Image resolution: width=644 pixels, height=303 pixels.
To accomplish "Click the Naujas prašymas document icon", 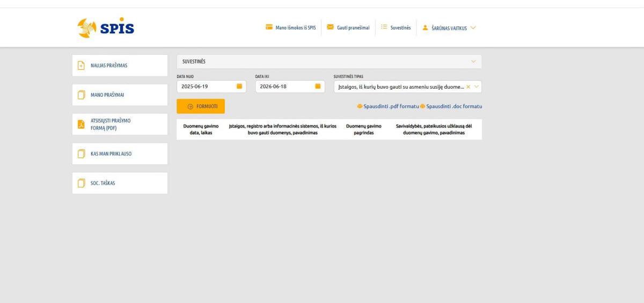I will click(82, 66).
